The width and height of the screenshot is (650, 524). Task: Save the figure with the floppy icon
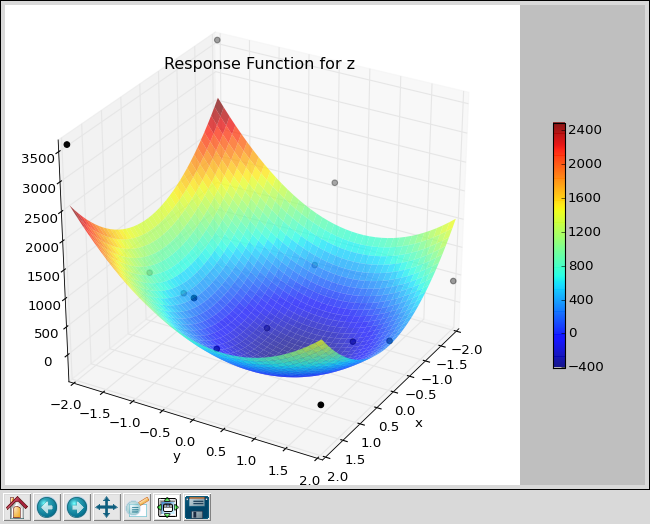(197, 507)
